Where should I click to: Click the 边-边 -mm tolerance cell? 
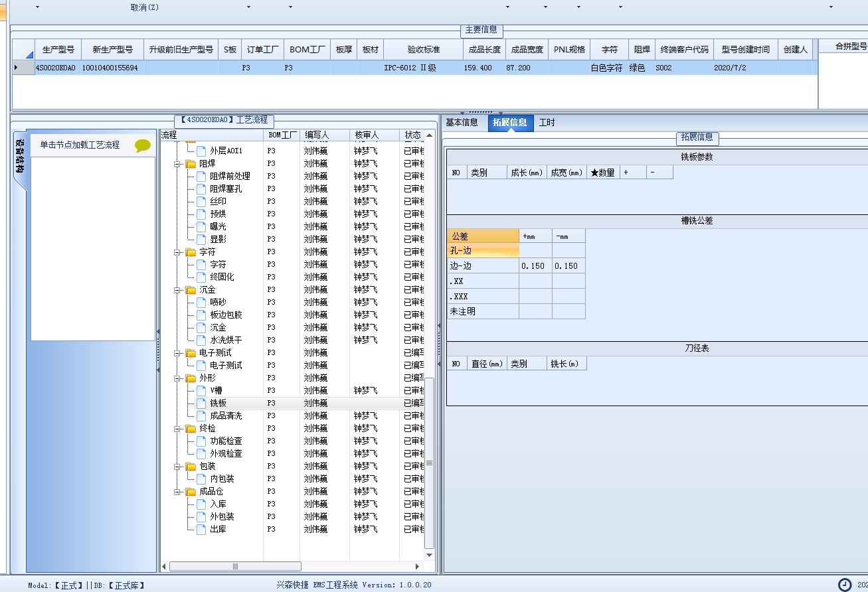pos(568,265)
